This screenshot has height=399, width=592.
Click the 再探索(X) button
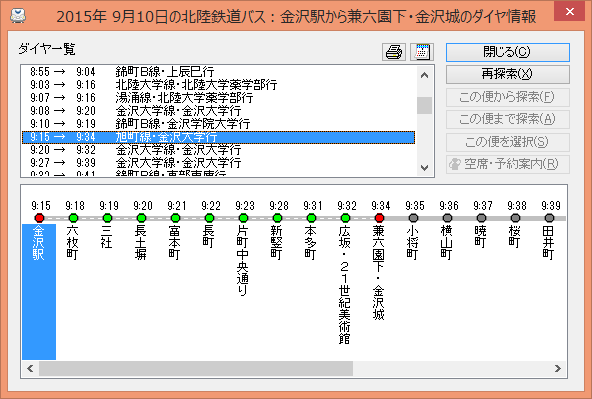507,74
